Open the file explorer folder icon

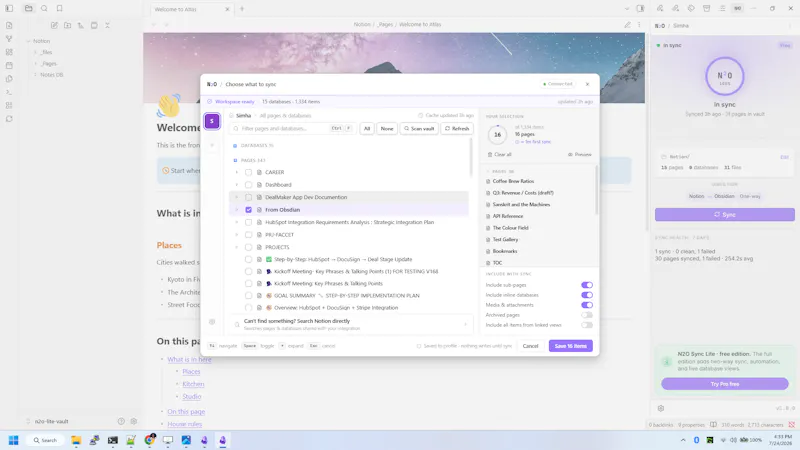coord(29,9)
